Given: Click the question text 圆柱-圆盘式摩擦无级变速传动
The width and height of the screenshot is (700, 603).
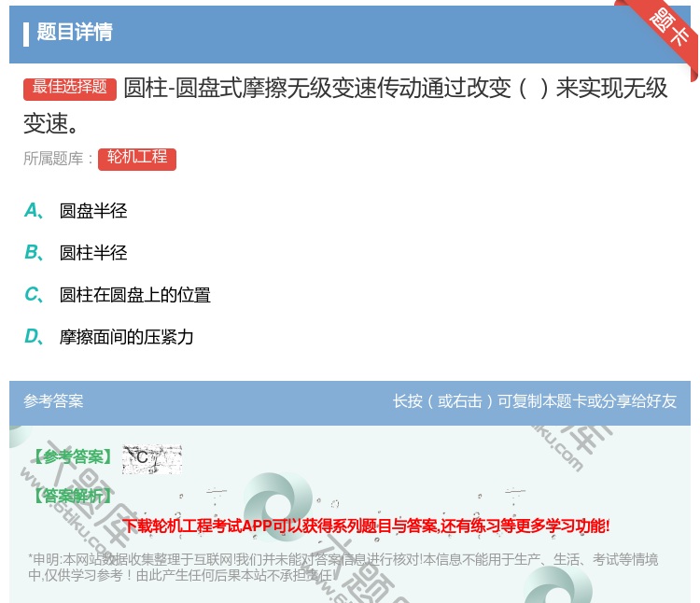Looking at the screenshot, I should 345,105.
